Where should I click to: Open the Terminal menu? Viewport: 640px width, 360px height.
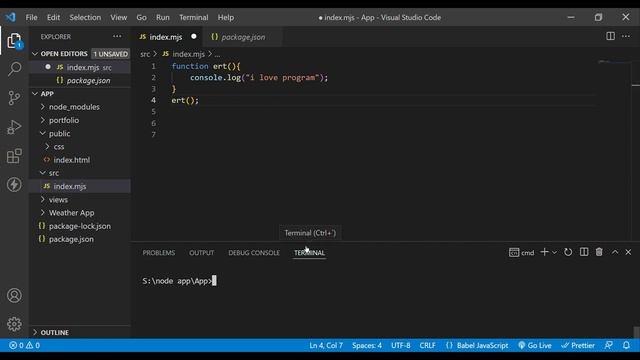tap(193, 18)
